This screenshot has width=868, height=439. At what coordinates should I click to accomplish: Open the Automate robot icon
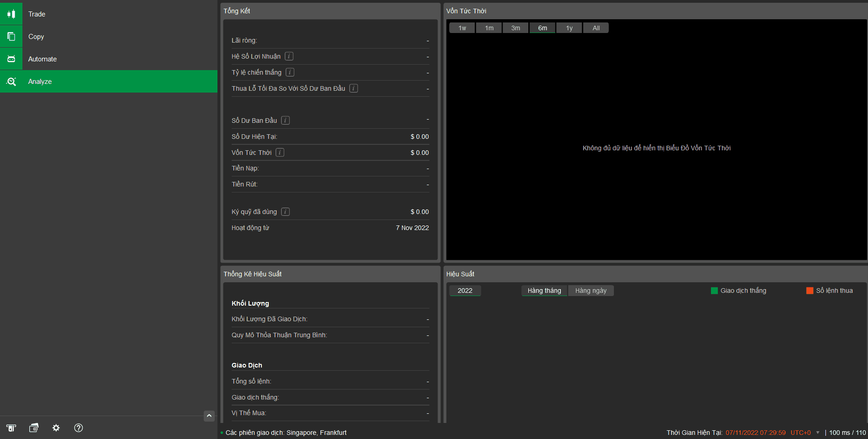tap(11, 59)
